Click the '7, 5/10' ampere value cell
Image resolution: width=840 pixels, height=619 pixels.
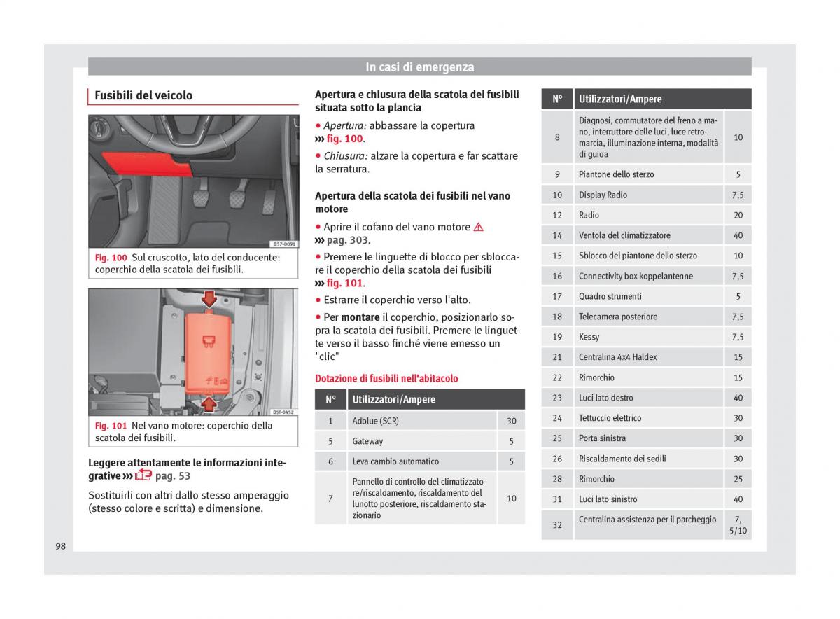coord(738,524)
